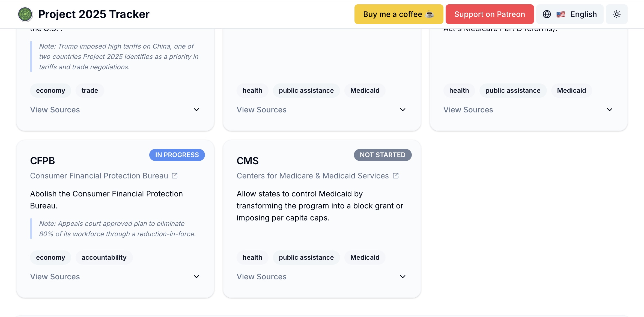Open Centers for Medicare & Medicaid external link icon
The width and height of the screenshot is (644, 317).
396,176
